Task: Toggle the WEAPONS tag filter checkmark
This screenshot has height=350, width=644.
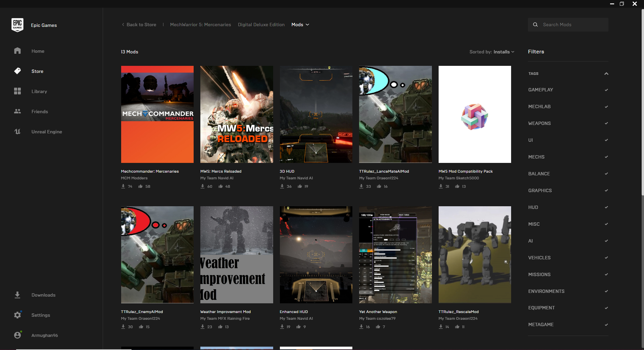Action: (606, 123)
